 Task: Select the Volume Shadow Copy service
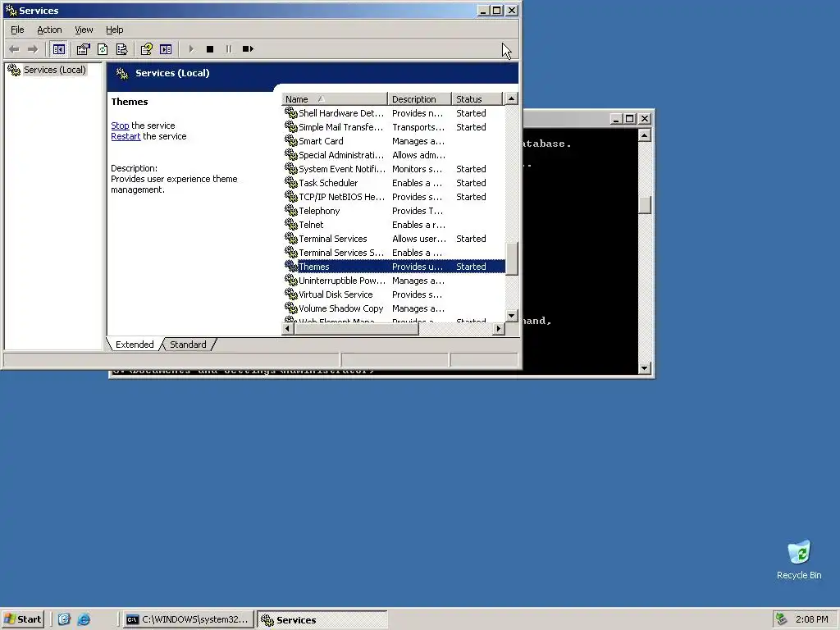(394, 308)
